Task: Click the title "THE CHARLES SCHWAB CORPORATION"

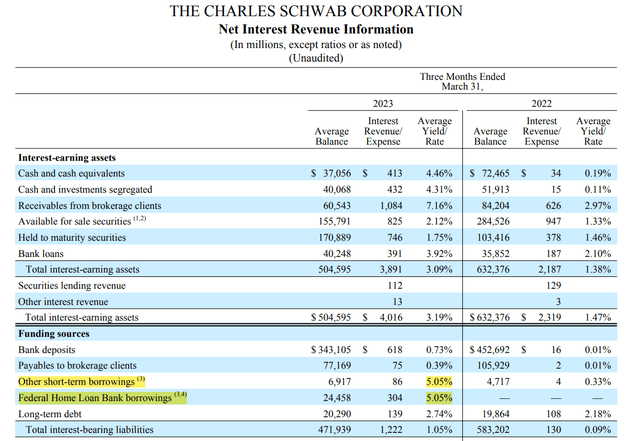Action: click(316, 11)
